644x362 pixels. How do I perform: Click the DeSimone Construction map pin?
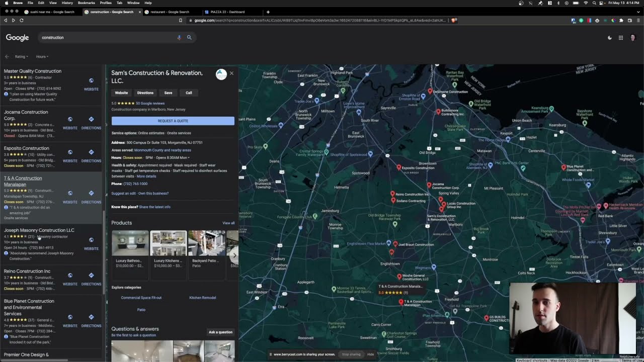[430, 91]
